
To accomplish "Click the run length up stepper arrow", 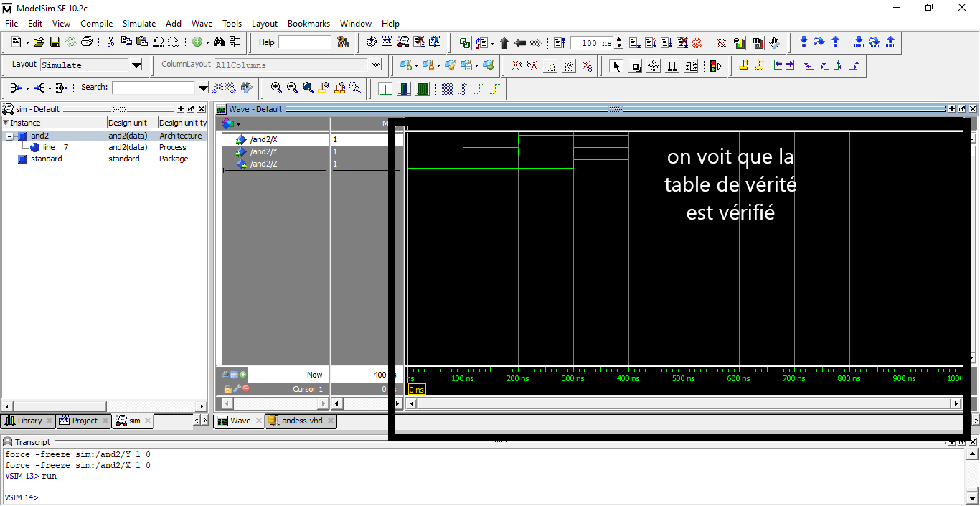I will tap(618, 39).
